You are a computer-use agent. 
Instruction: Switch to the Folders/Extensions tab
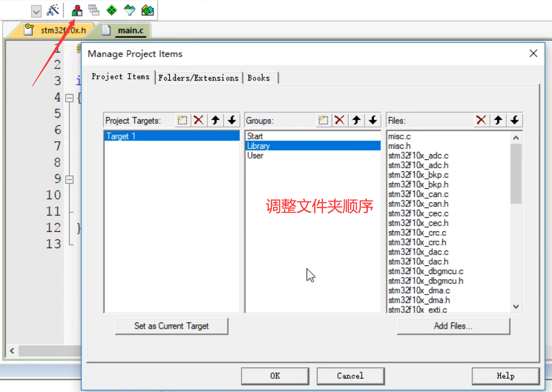[x=198, y=78]
